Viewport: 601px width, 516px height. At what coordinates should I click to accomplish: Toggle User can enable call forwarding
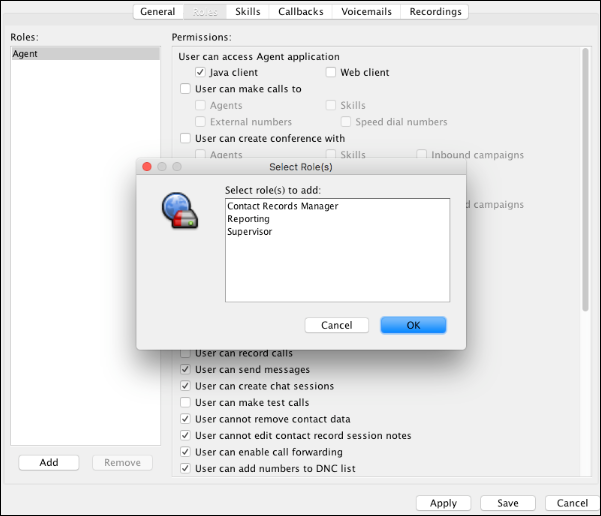pos(185,452)
